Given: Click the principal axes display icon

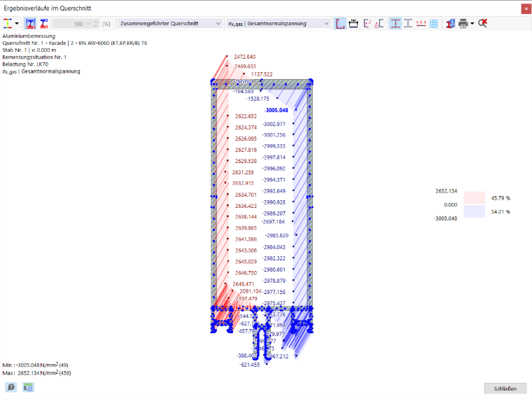Looking at the screenshot, I should pos(367,23).
